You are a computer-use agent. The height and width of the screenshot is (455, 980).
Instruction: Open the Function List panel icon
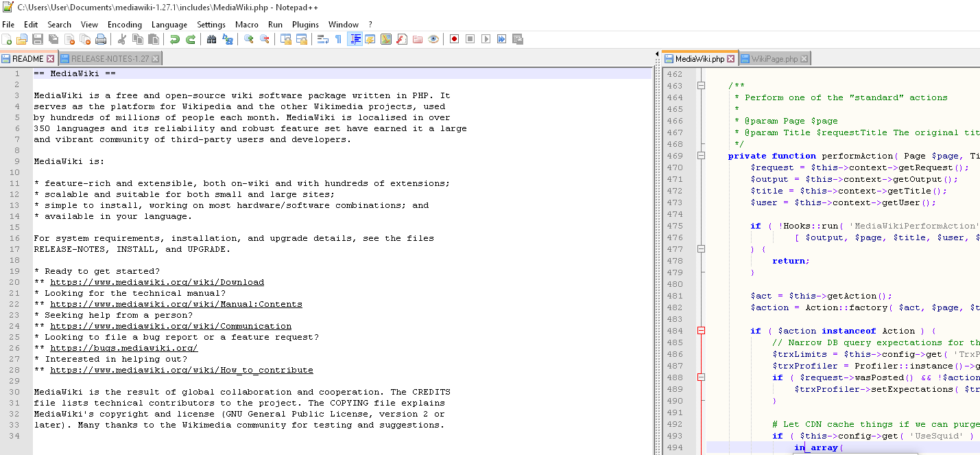click(x=402, y=39)
